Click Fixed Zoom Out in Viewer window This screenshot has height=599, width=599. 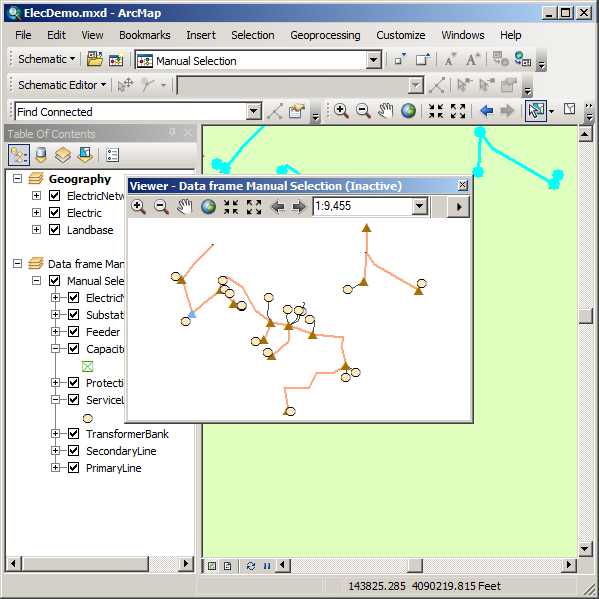pos(254,207)
